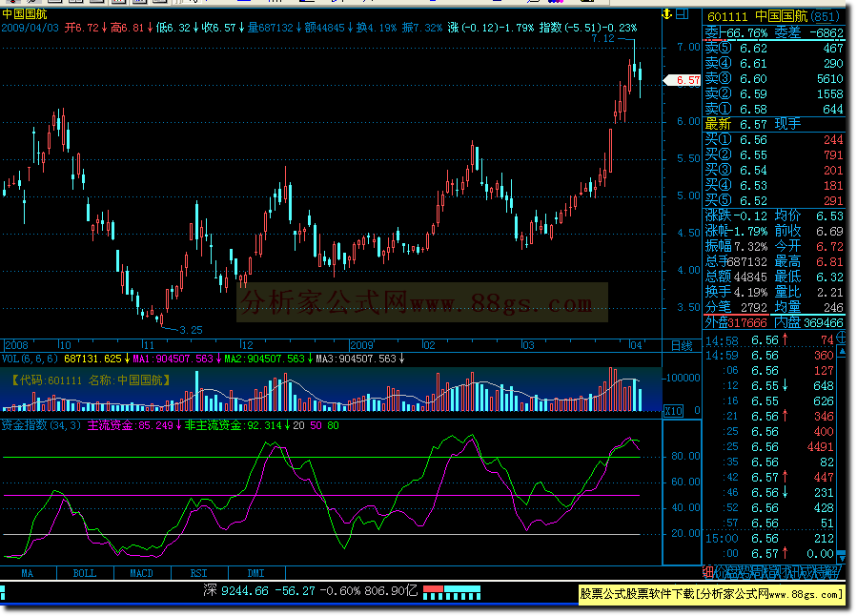Screen dimensions: 857x616
Task: Switch to the RSI indicator tab
Action: click(x=199, y=573)
